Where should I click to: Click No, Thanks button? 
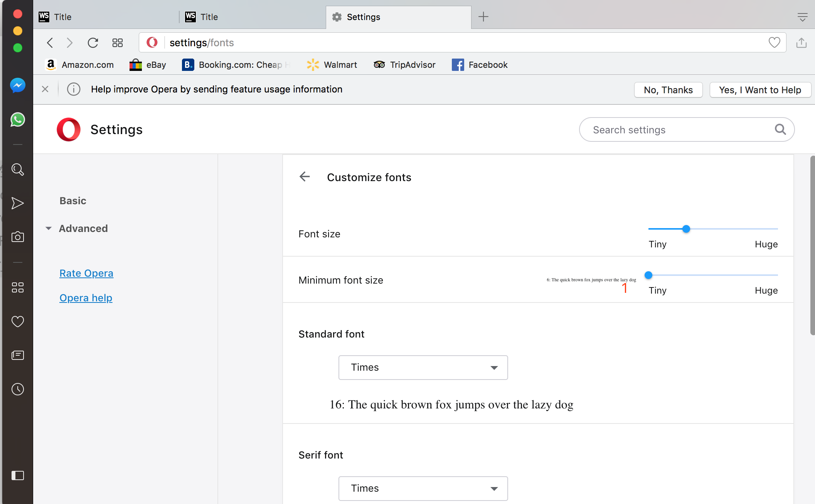(668, 90)
